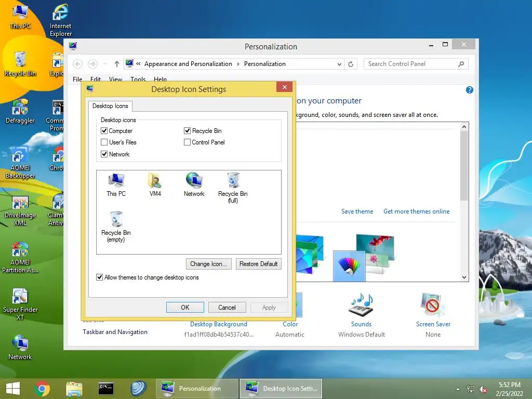Show hidden system tray icons

pos(458,389)
